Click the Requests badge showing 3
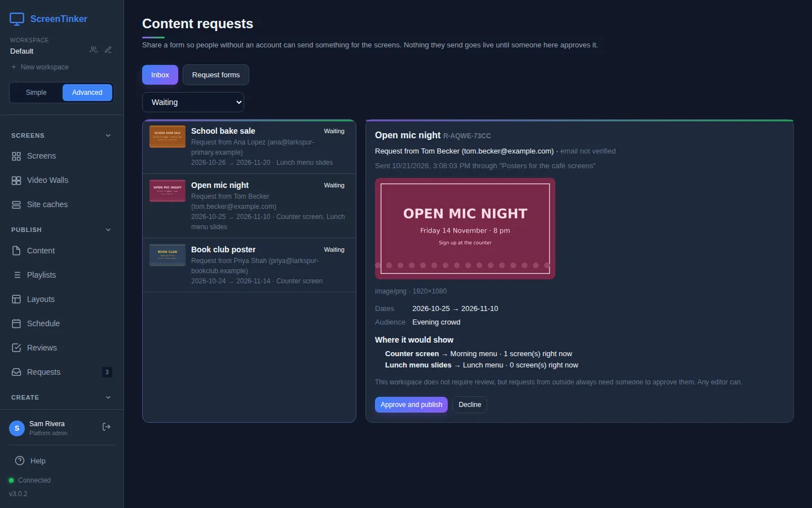Image resolution: width=812 pixels, height=508 pixels. (107, 372)
